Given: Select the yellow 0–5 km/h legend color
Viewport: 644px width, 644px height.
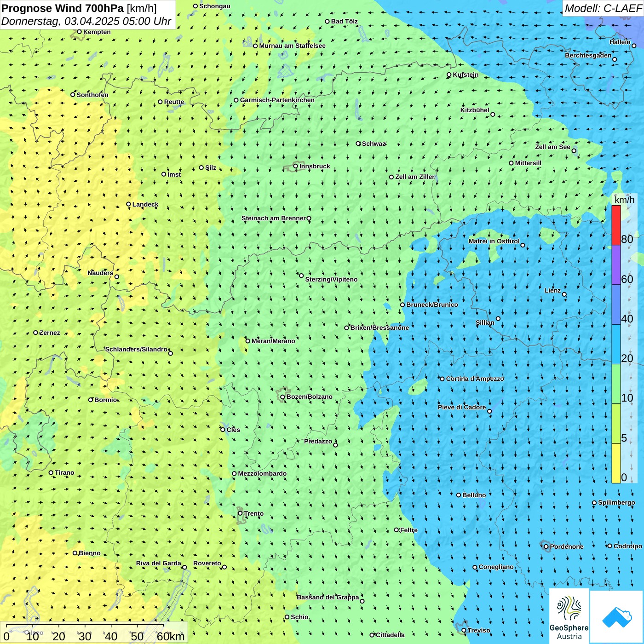Looking at the screenshot, I should point(616,463).
